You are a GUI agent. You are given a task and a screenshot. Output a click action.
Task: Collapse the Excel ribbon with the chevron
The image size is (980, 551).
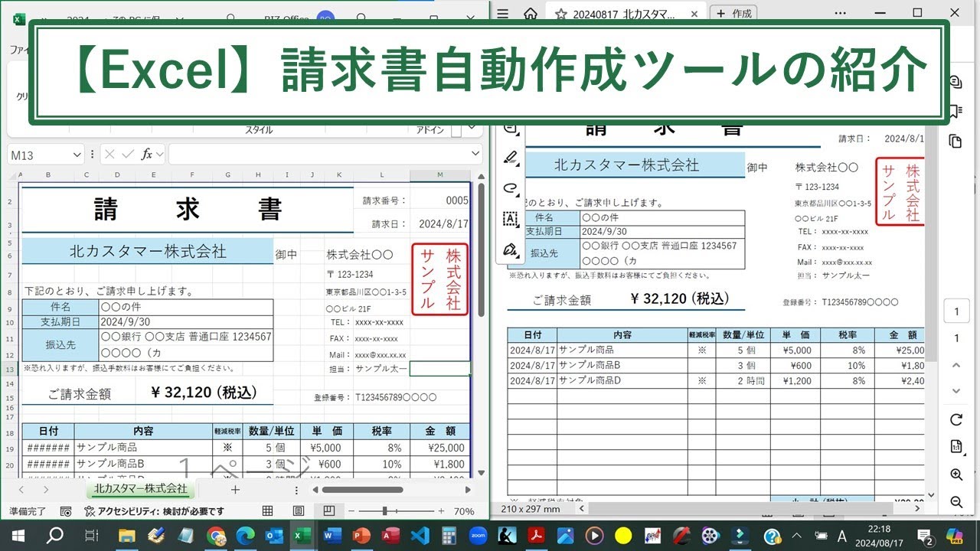472,128
